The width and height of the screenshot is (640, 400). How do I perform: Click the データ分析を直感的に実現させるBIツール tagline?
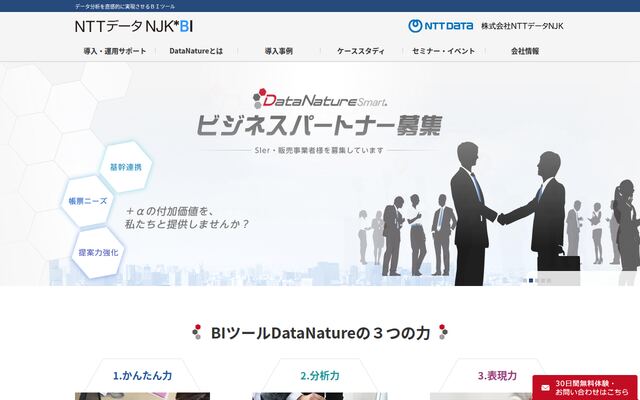click(x=125, y=7)
